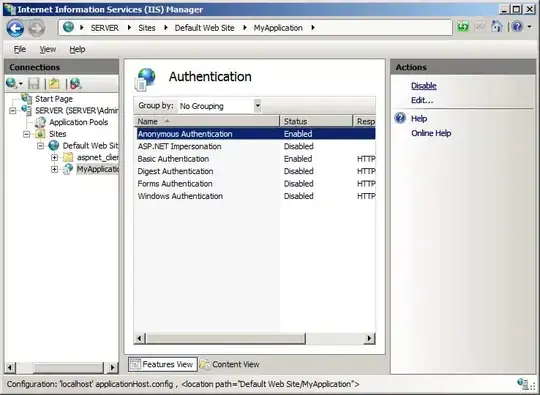Switch to Features View tab

coord(163,364)
